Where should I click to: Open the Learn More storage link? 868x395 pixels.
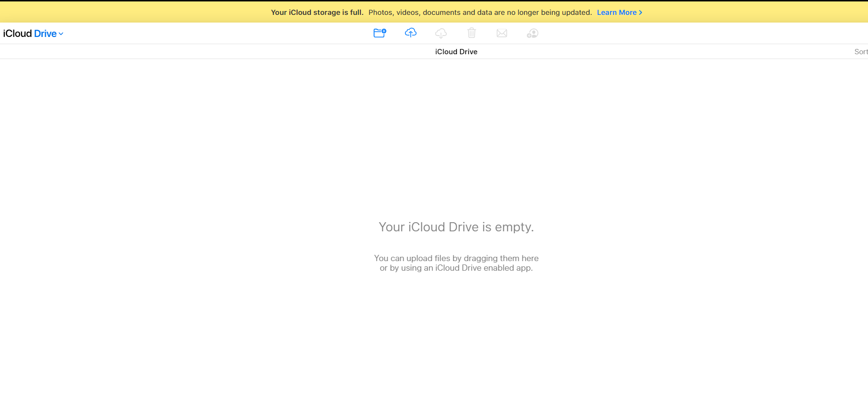[619, 12]
